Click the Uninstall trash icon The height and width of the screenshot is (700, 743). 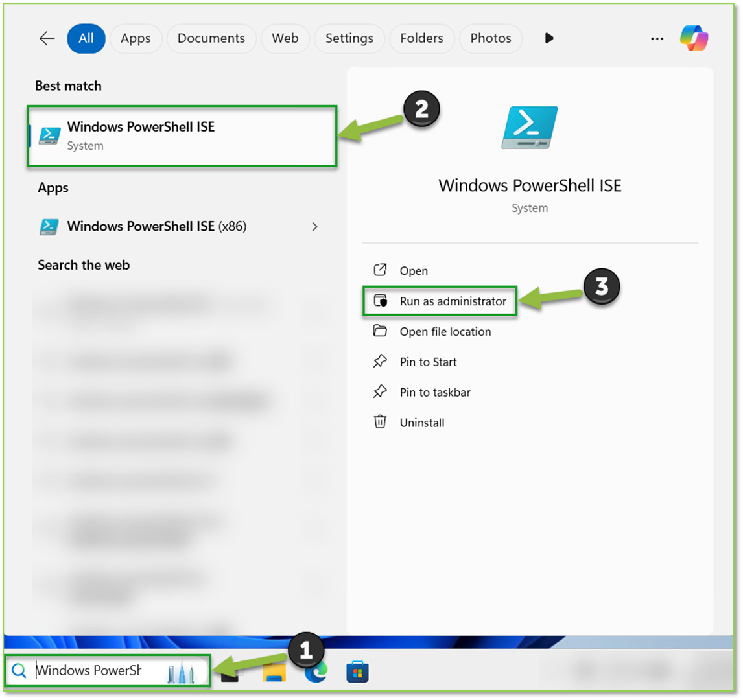coord(380,422)
